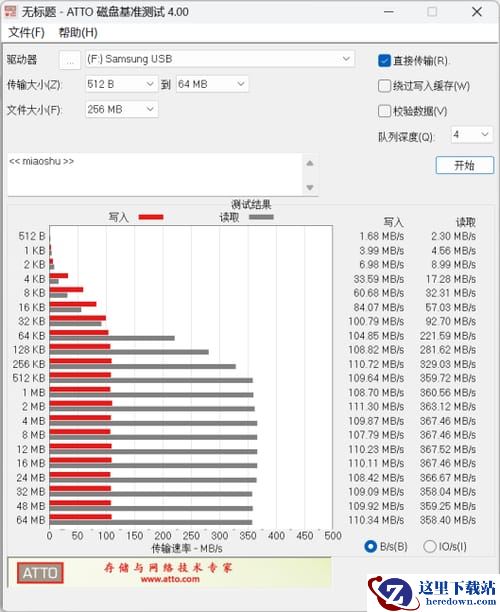The height and width of the screenshot is (612, 500).
Task: Open the queue depth dropdown showing 4
Action: (x=472, y=135)
